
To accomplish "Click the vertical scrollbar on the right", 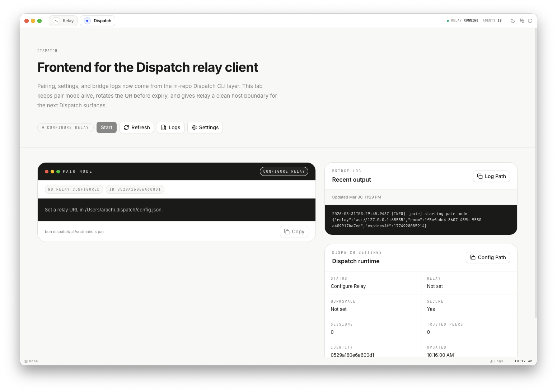I will click(535, 172).
